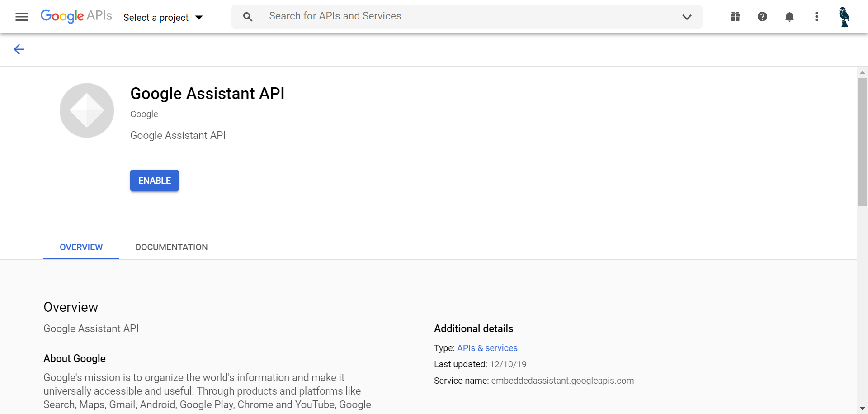Click the About Google heading
The image size is (868, 414).
[x=75, y=358]
